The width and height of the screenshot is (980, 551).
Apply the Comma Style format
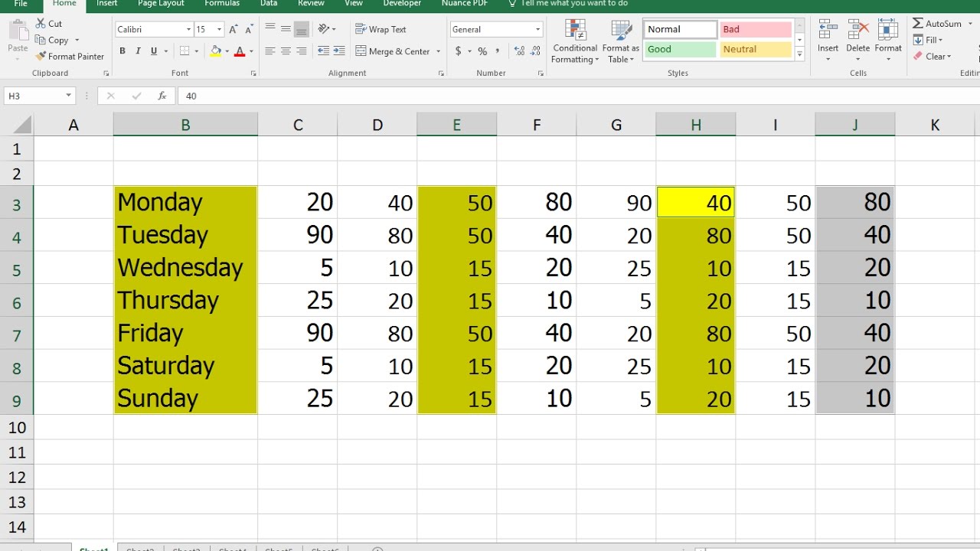point(498,51)
